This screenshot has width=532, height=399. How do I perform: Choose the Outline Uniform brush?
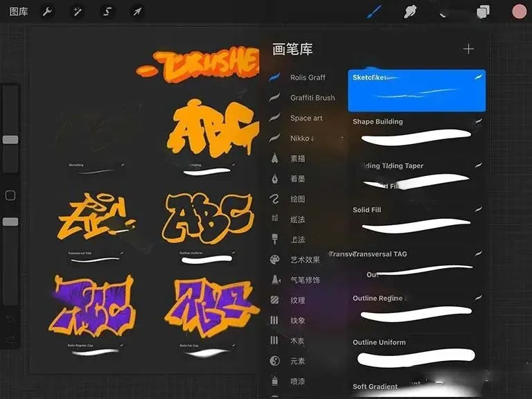point(417,354)
